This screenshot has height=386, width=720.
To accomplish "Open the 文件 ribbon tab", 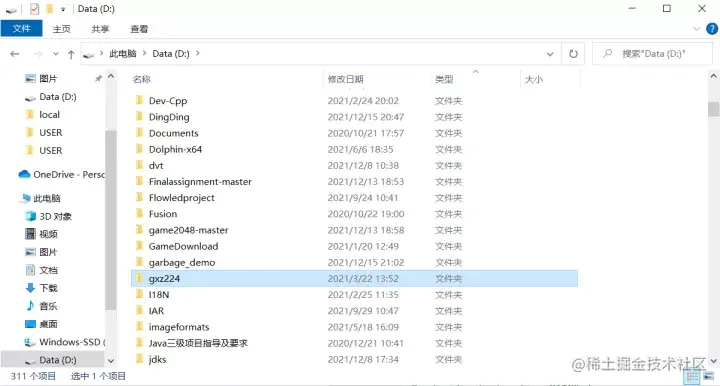I will coord(22,28).
